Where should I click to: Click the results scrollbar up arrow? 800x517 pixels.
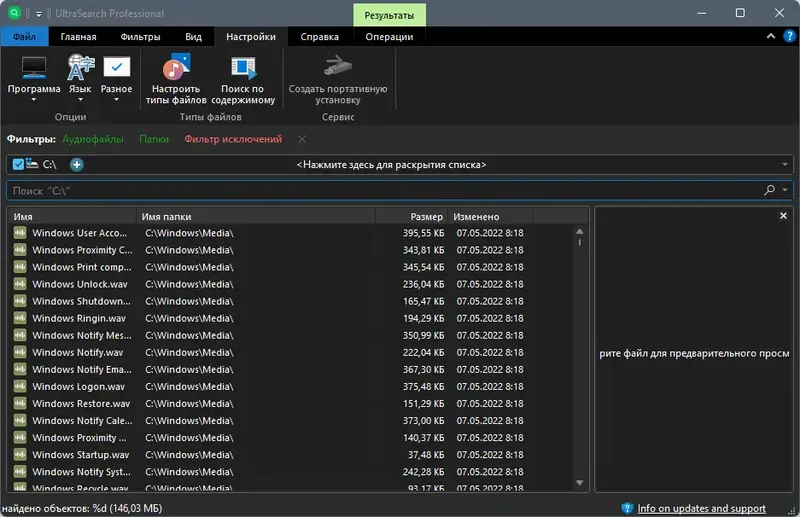[x=580, y=231]
